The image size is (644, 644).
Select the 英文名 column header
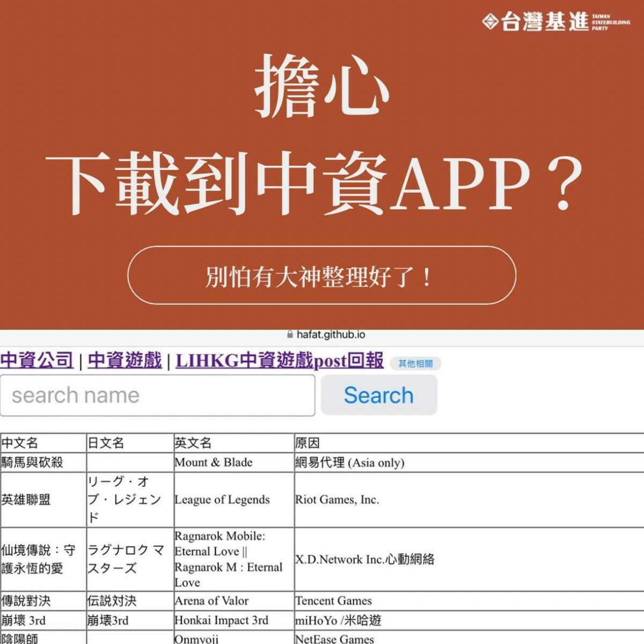tap(234, 443)
